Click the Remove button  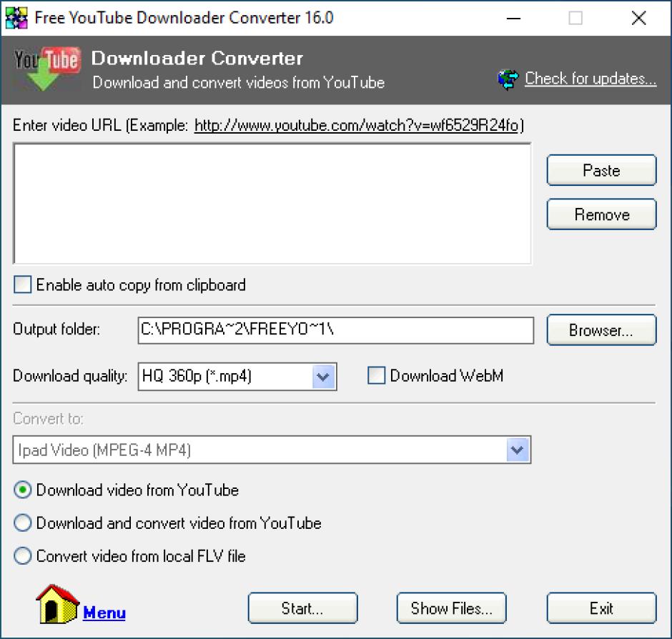601,214
